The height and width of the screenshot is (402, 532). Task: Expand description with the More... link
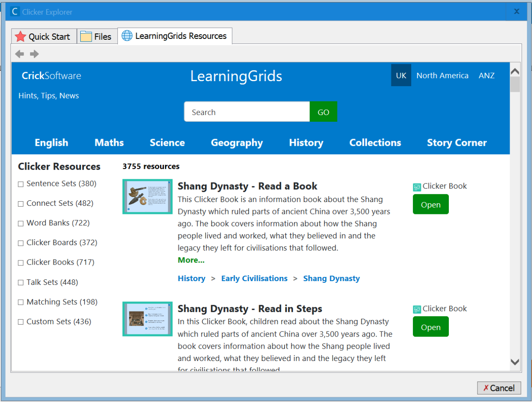point(191,260)
